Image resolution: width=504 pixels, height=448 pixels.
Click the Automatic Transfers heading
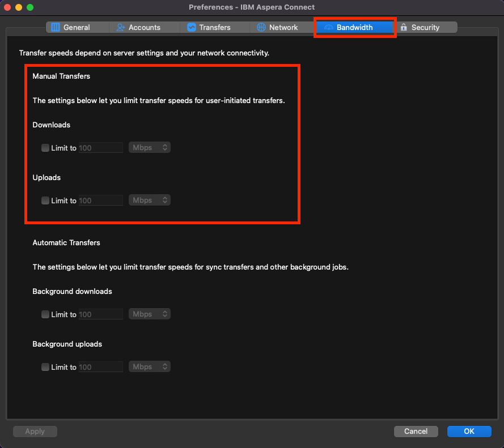[x=66, y=242]
